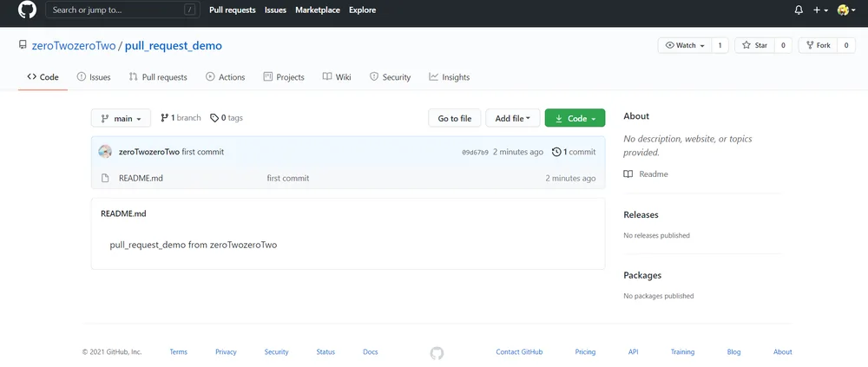Open the Security footer link
The width and height of the screenshot is (868, 367).
pos(276,352)
